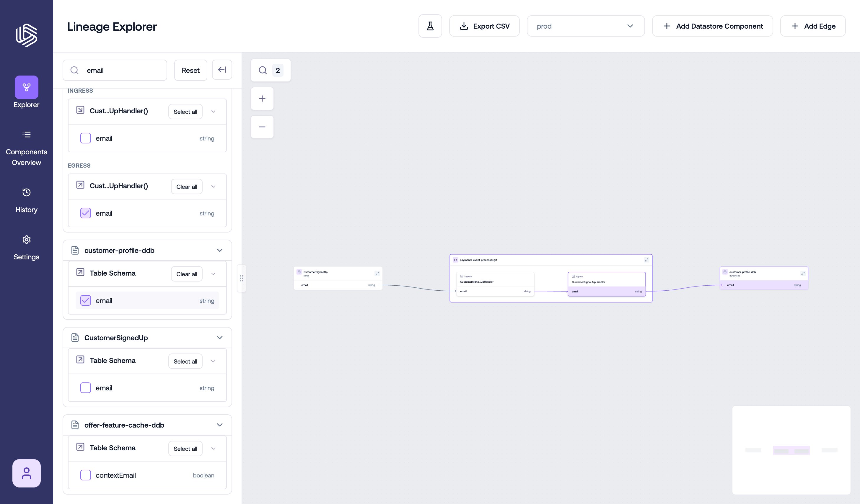The image size is (860, 504).
Task: Click document icon beside customer-profile-ddb
Action: (75, 250)
